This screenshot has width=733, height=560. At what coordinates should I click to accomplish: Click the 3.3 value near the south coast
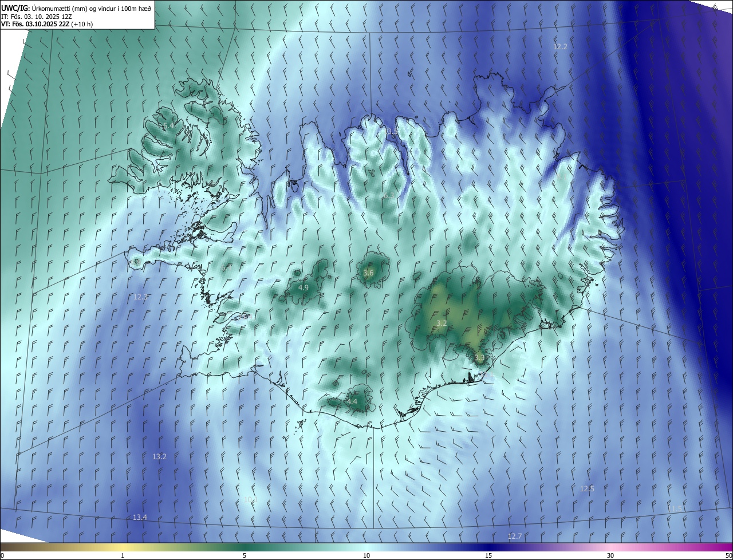pos(479,357)
